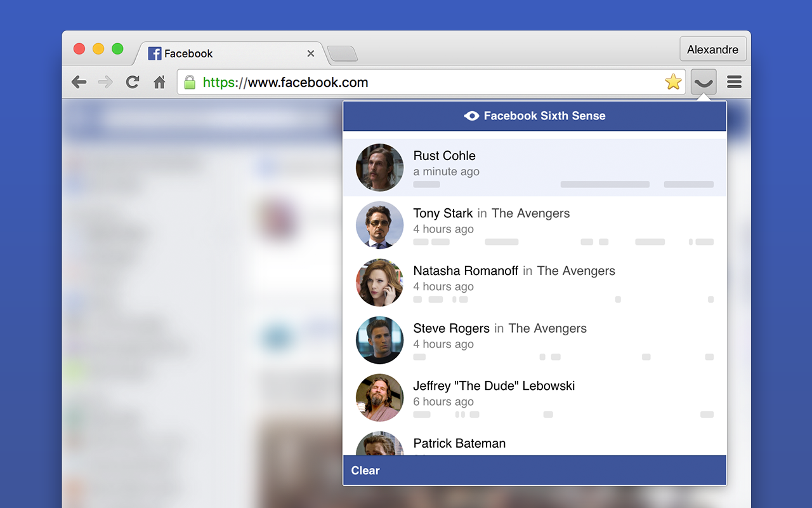The image size is (812, 508).
Task: Click the browser back arrow
Action: (x=79, y=82)
